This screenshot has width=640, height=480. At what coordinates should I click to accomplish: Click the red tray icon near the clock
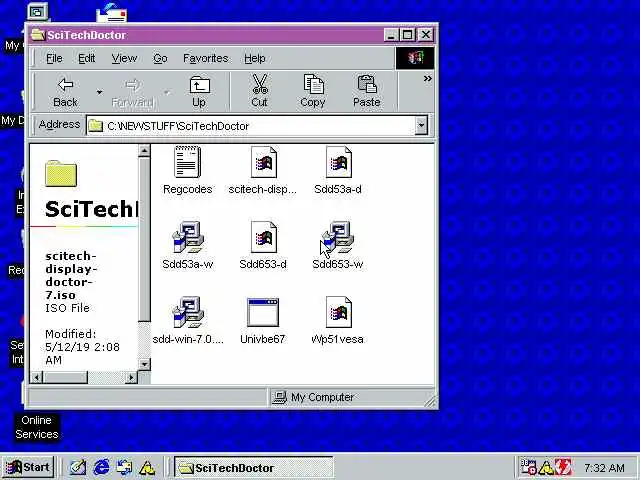563,467
